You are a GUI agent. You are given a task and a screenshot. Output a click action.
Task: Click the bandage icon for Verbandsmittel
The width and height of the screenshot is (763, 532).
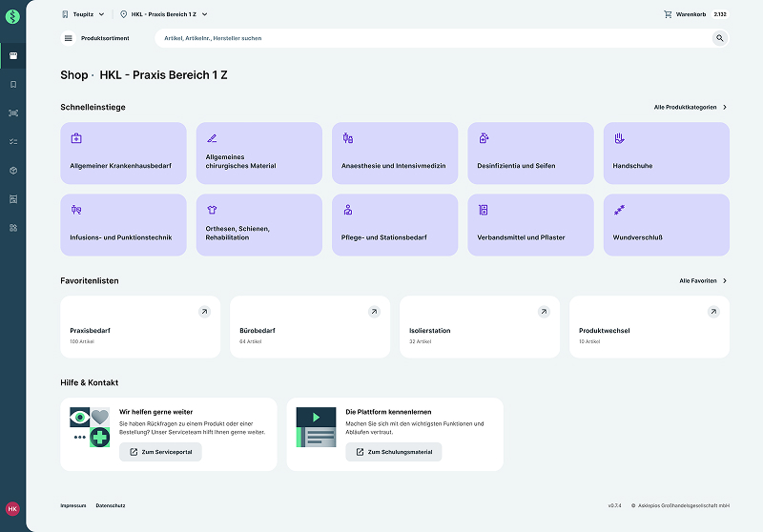(x=484, y=210)
